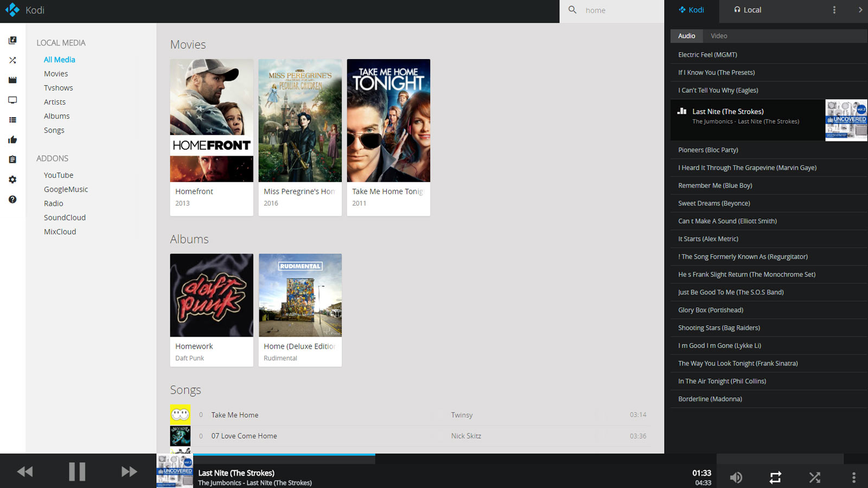The width and height of the screenshot is (868, 488).
Task: Play the song '07 Love Come Home'
Action: (x=244, y=436)
